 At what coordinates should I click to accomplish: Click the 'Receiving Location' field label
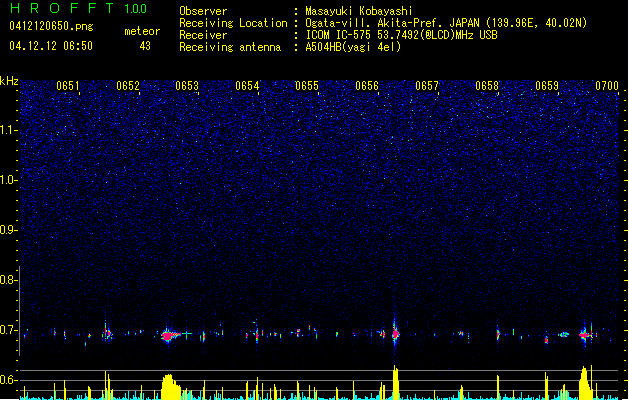[x=233, y=23]
